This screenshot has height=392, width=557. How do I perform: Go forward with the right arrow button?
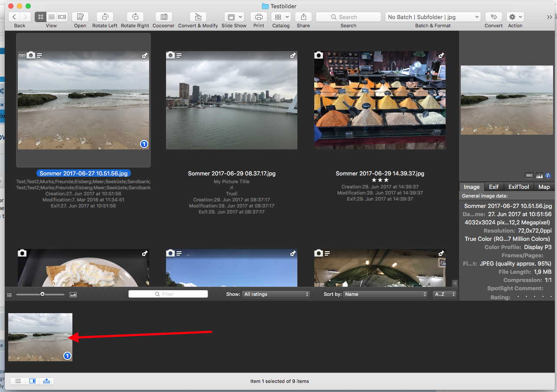(25, 17)
